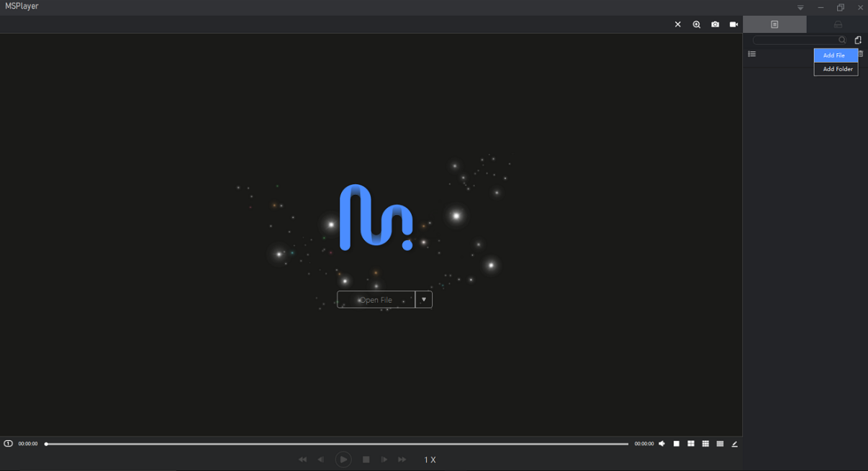Select the sixteen-window grid layout
Viewport: 868px width, 471px height.
click(720, 444)
